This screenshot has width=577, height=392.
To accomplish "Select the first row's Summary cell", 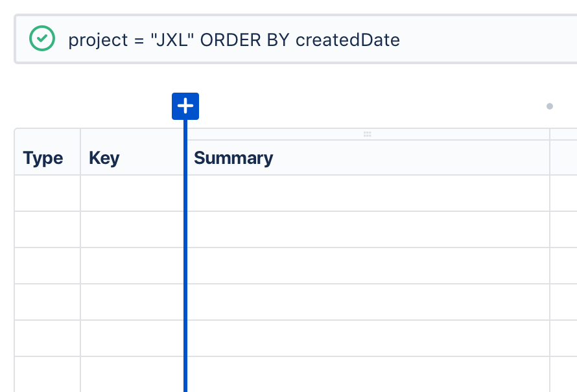I will [368, 194].
